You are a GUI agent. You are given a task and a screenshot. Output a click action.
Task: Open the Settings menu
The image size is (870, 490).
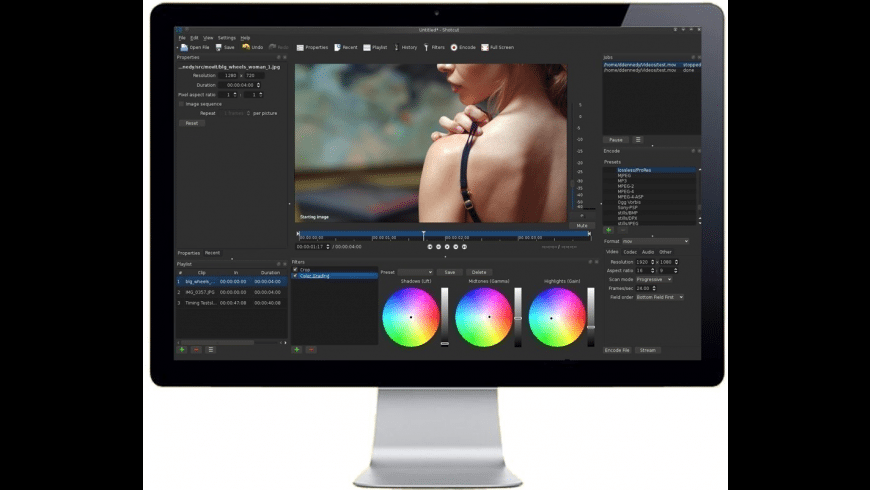226,38
